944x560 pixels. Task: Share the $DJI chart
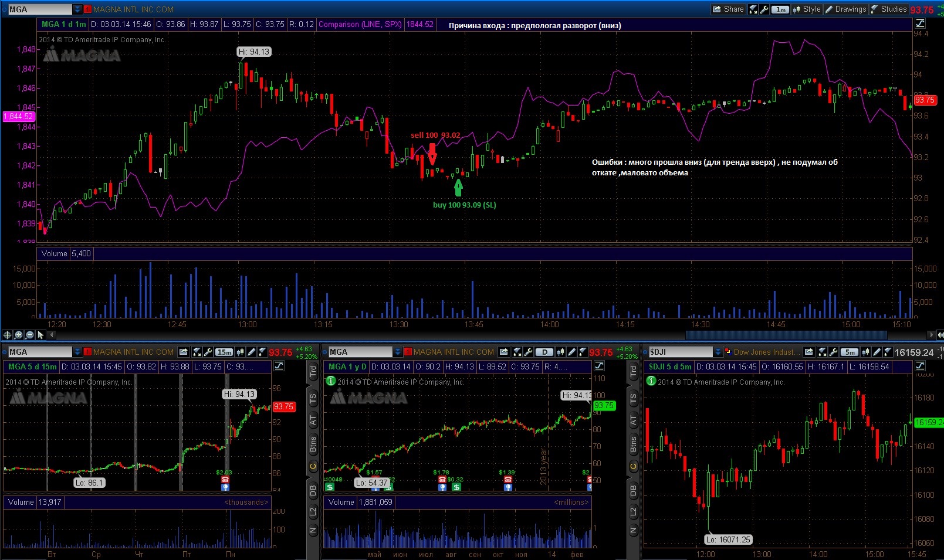(x=809, y=352)
